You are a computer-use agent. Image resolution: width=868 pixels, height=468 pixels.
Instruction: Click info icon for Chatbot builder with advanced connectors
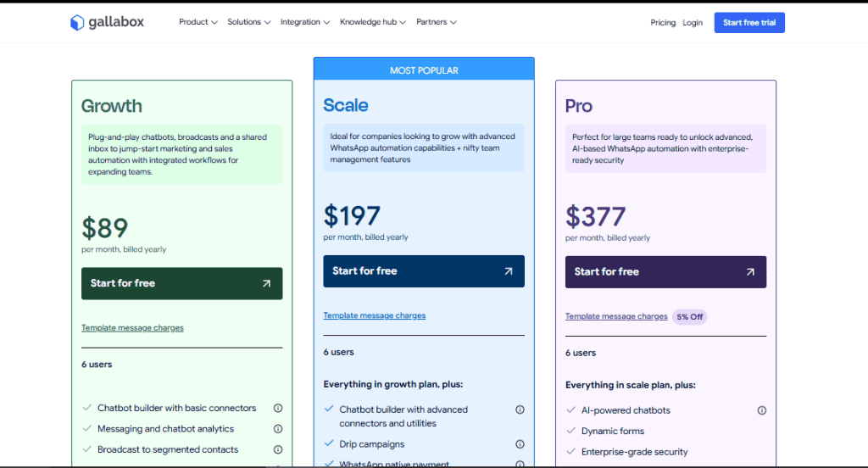coord(520,409)
